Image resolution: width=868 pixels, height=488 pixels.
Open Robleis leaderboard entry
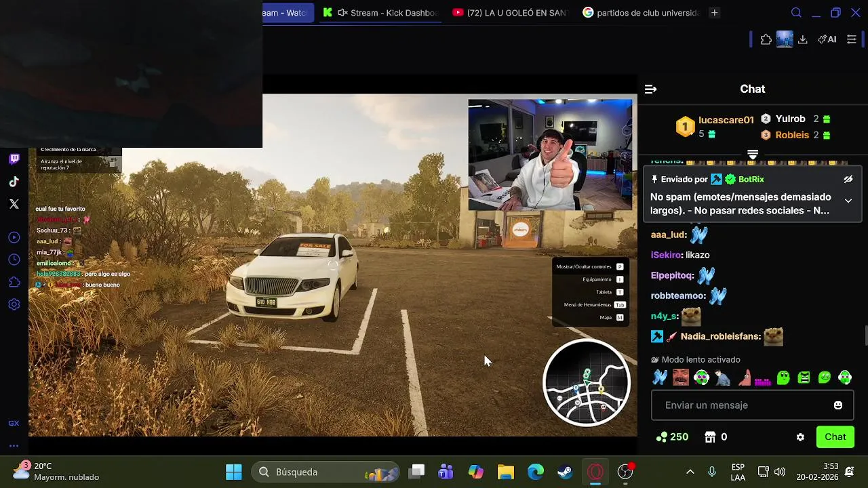coord(792,135)
